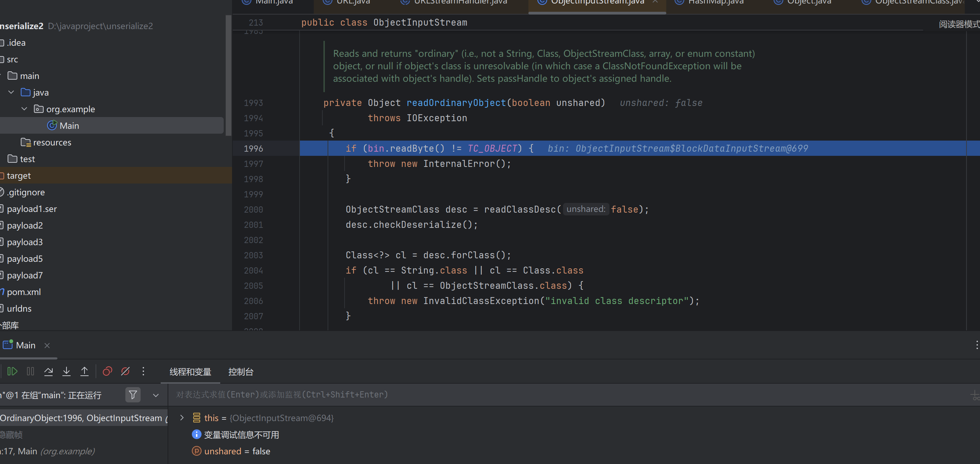Open the thread selector dropdown arrow
Image resolution: width=980 pixels, height=464 pixels.
click(x=155, y=395)
